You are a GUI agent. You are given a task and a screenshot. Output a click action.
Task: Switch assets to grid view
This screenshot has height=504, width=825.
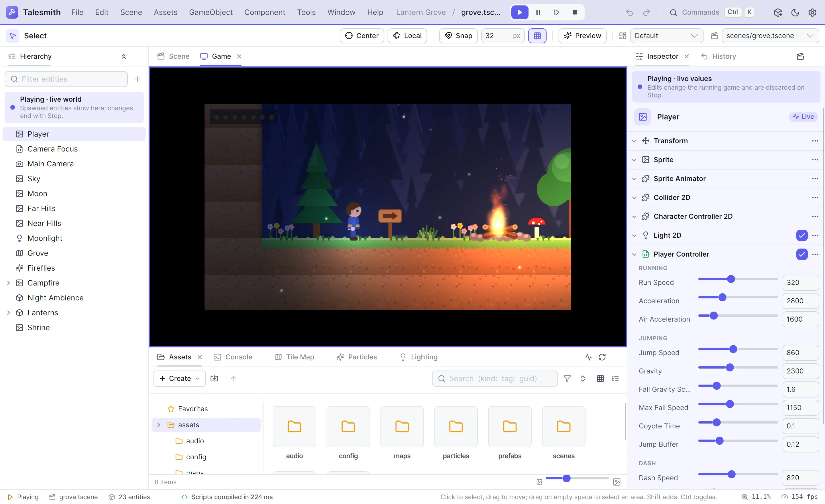600,379
